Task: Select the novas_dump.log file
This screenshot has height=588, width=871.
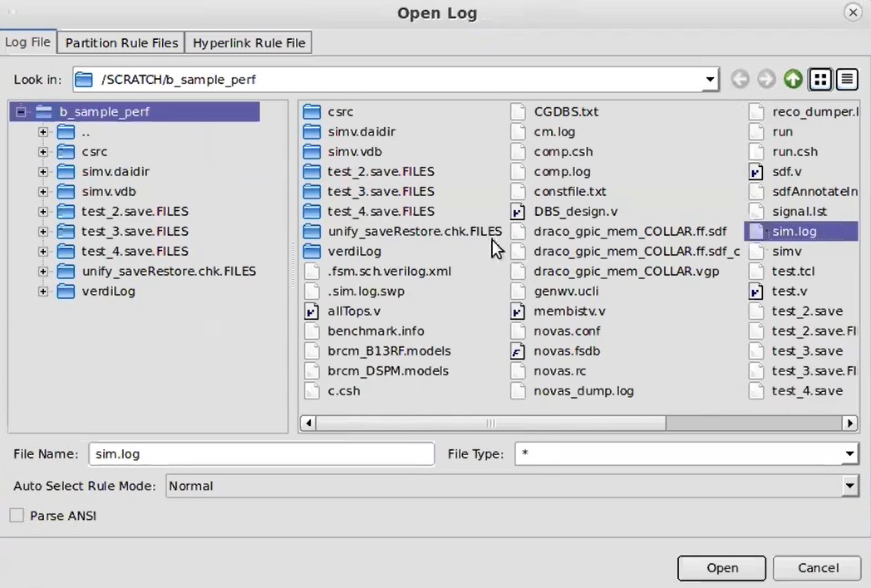Action: click(572, 391)
